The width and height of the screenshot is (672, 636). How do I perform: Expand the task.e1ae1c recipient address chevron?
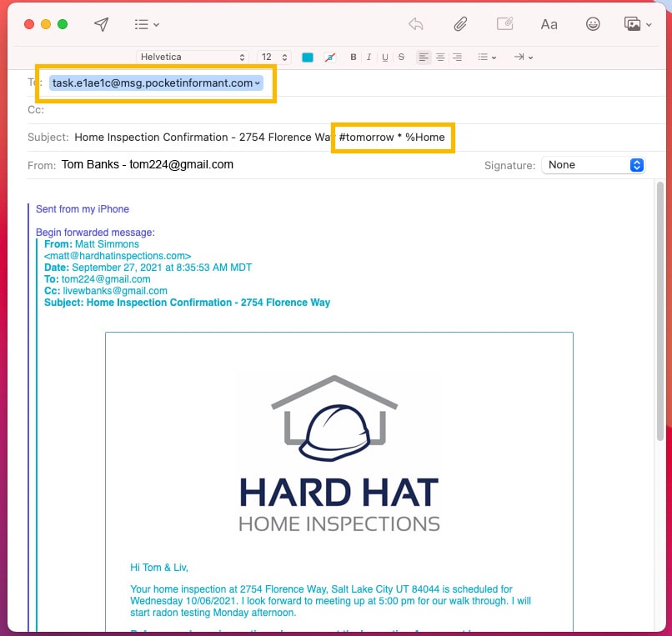click(x=256, y=83)
